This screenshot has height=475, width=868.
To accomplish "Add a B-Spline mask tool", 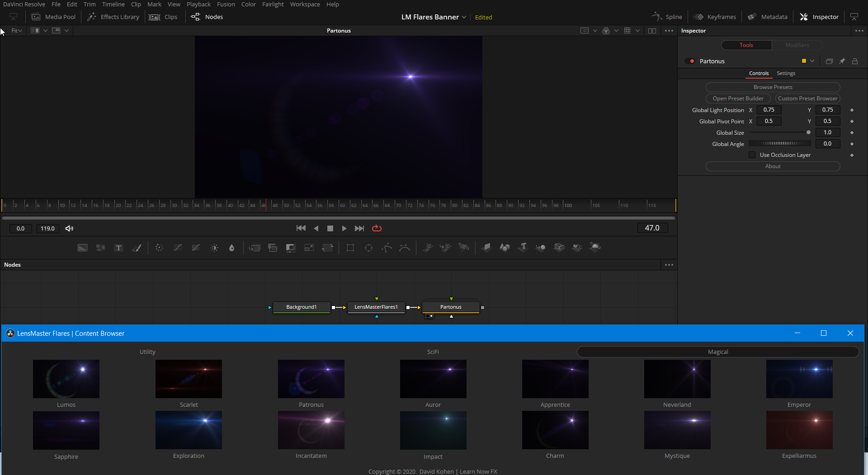I will pyautogui.click(x=405, y=248).
